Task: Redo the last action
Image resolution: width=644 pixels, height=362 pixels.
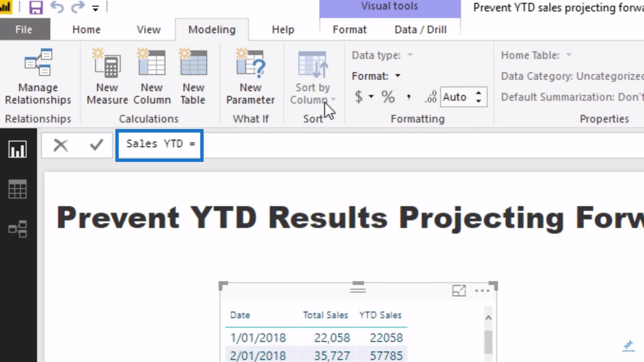Action: pyautogui.click(x=78, y=7)
